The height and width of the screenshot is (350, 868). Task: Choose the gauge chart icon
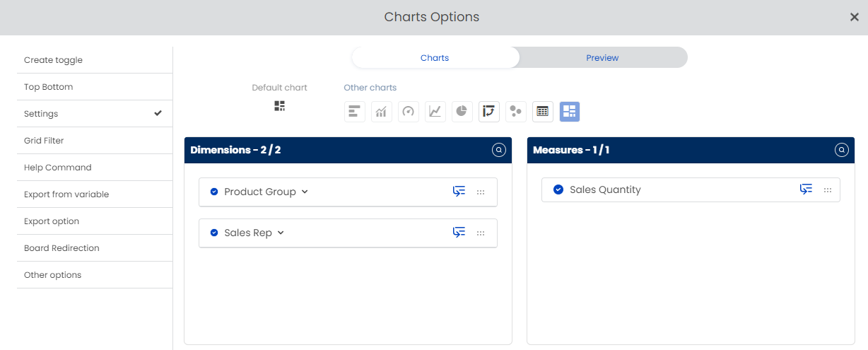pos(409,112)
